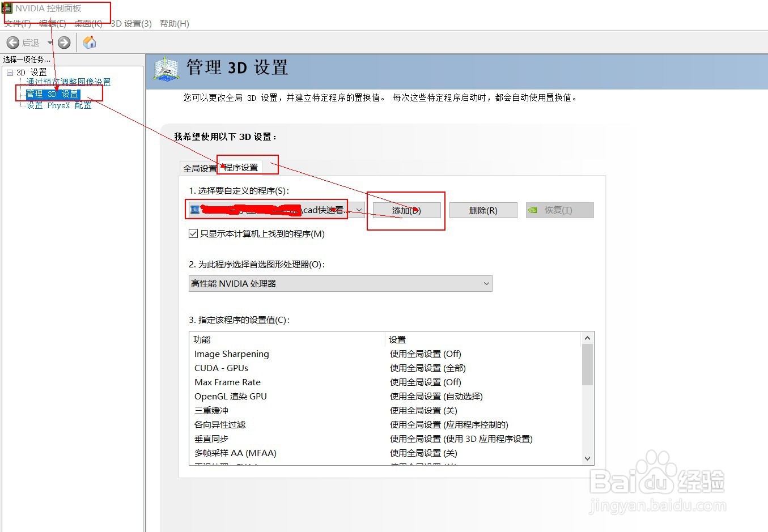Open the 文件(F) menu
The width and height of the screenshot is (768, 532).
tap(18, 23)
